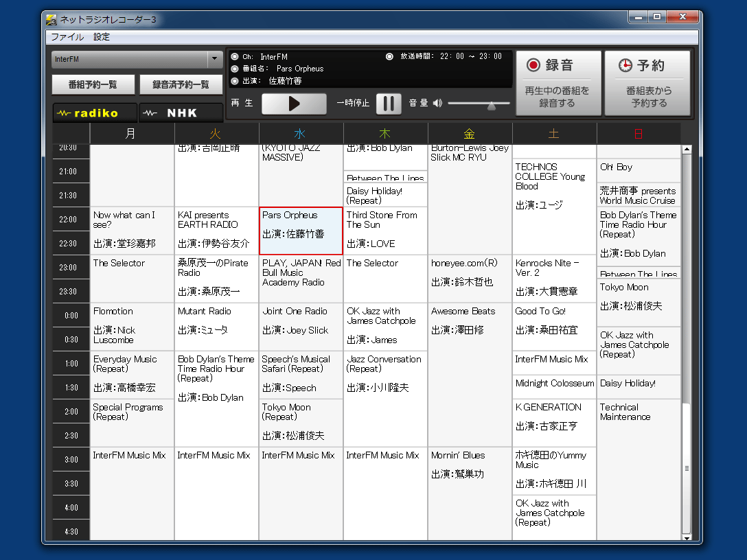The width and height of the screenshot is (747, 560).
Task: Select Special Programs (Repeat) cell
Action: coord(132,423)
